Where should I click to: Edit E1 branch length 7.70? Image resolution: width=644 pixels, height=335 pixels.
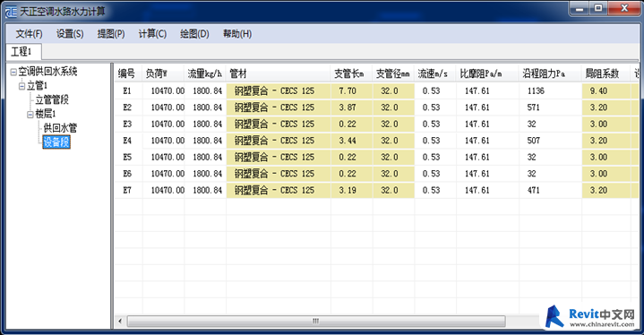352,91
